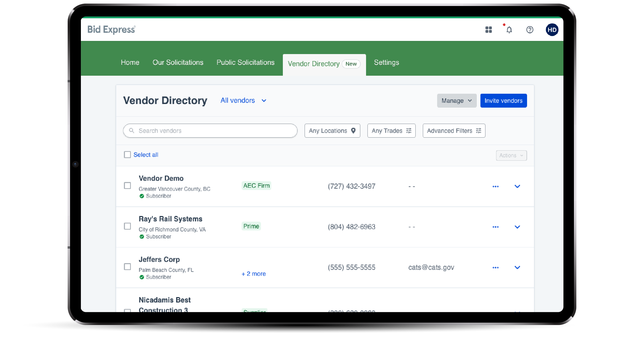Check the Select all checkbox
This screenshot has height=337, width=644.
point(127,155)
